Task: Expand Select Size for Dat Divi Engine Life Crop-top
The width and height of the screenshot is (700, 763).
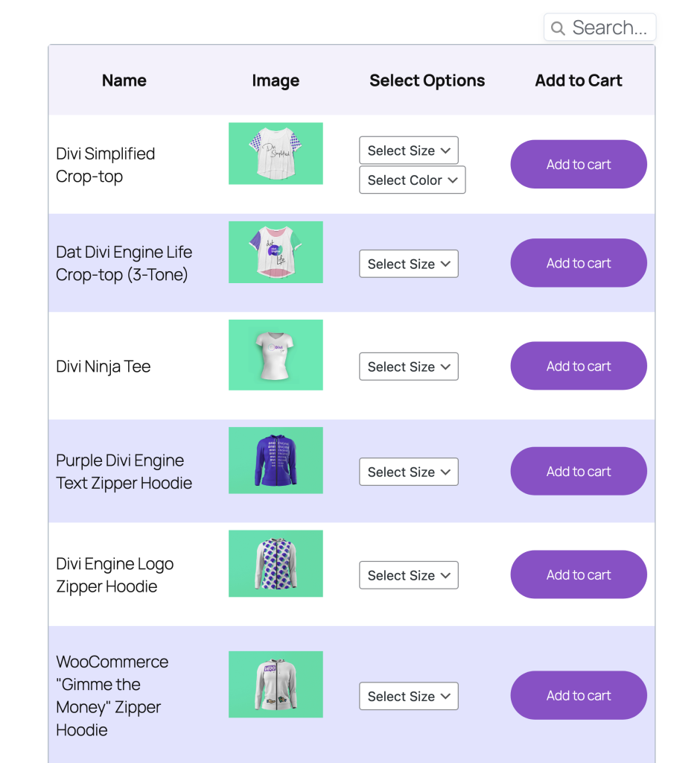Action: click(409, 264)
